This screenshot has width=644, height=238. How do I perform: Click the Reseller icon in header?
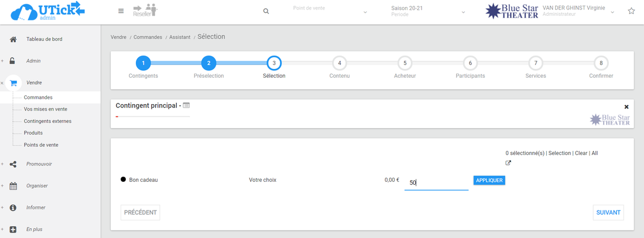[145, 11]
